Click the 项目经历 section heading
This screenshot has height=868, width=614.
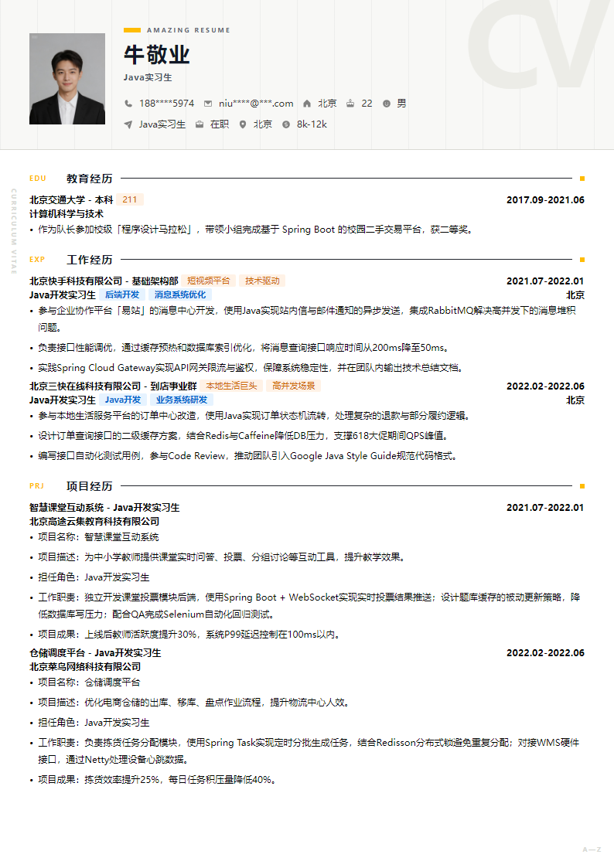89,486
